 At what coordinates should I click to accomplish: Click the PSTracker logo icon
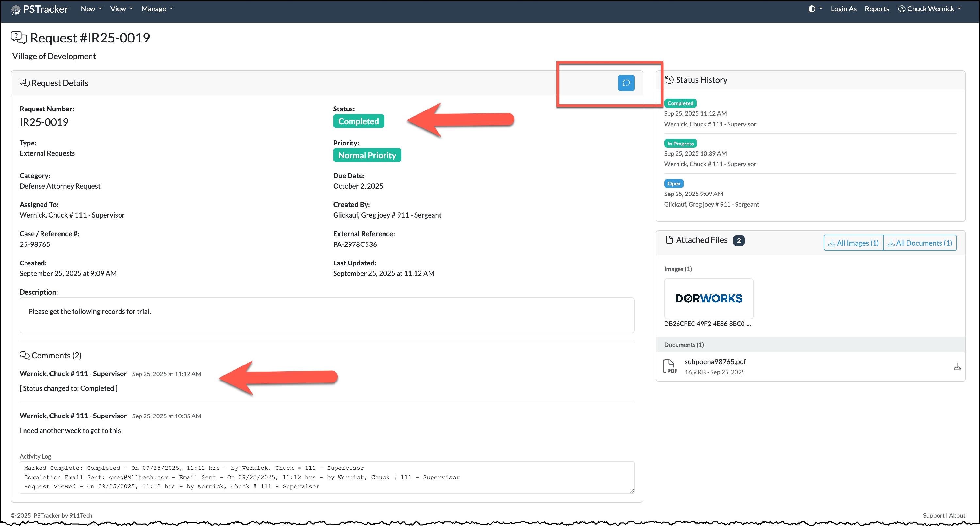16,9
